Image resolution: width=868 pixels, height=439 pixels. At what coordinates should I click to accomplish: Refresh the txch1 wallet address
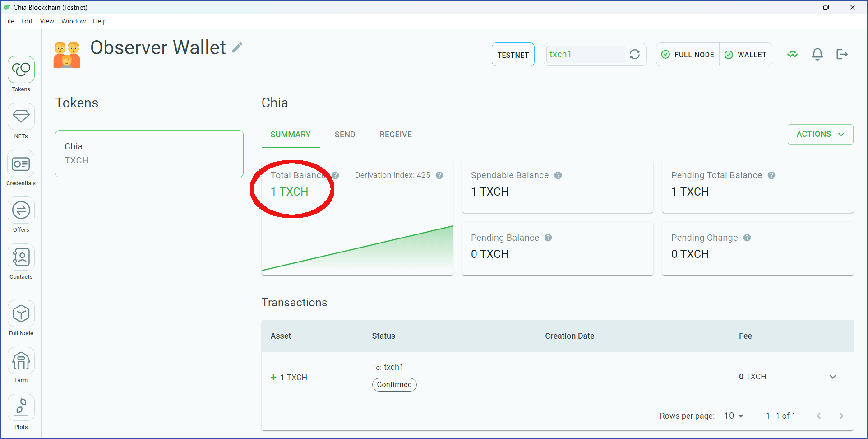point(635,54)
